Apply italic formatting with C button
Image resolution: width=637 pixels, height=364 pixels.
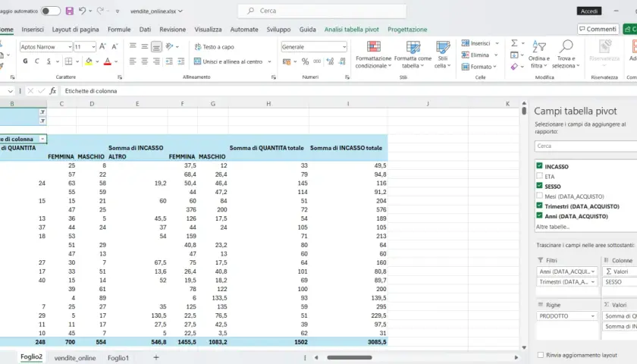point(37,61)
